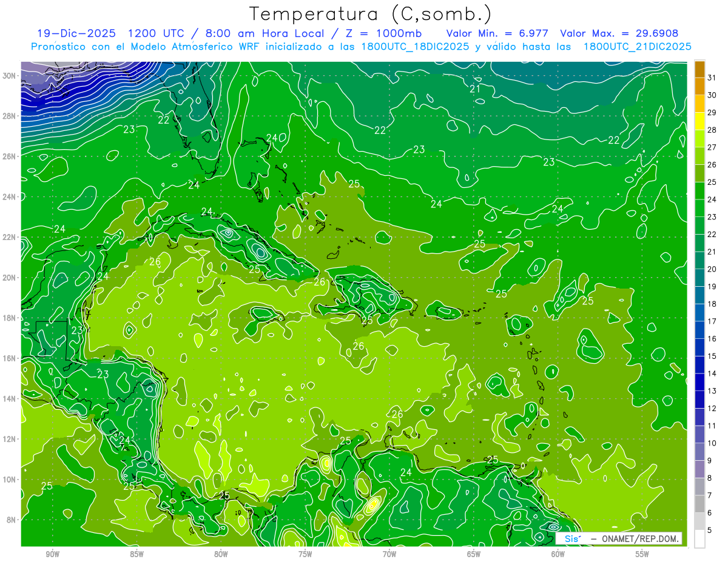Click the colorbar label "31"
The width and height of the screenshot is (728, 562).
click(712, 78)
